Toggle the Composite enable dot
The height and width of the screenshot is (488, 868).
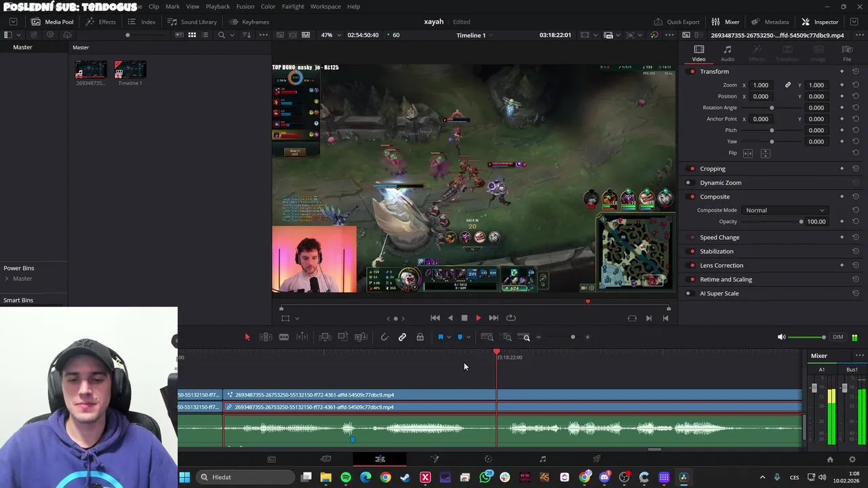click(x=692, y=197)
